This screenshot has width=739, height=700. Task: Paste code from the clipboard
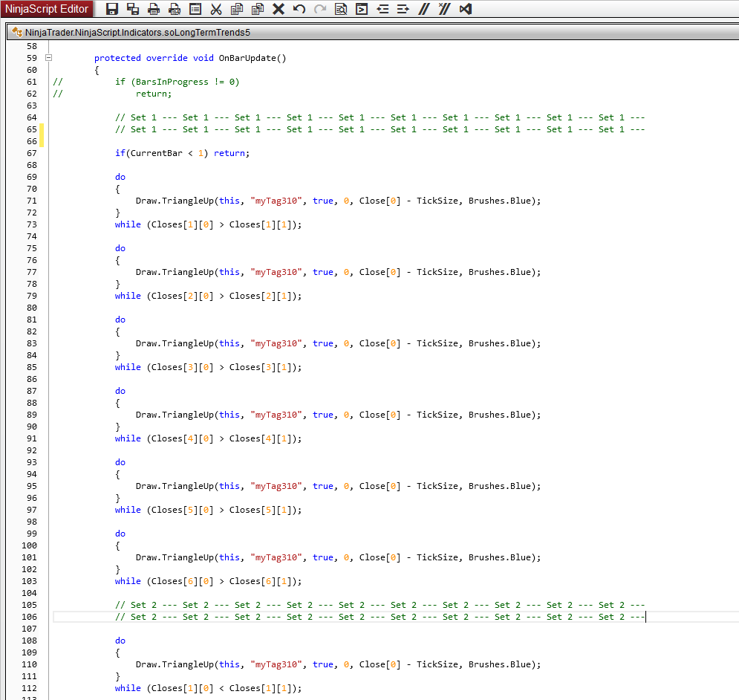click(x=257, y=9)
